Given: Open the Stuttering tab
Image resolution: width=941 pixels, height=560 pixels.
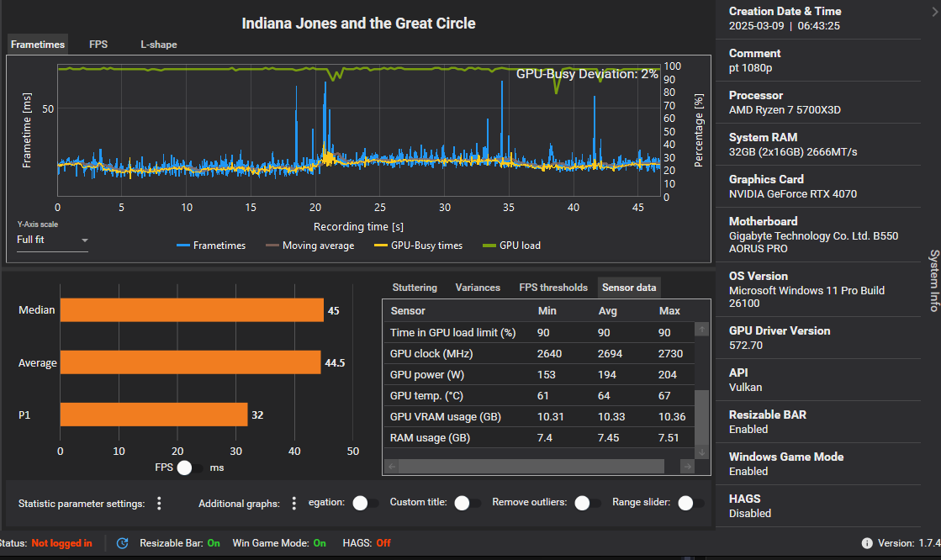Looking at the screenshot, I should [415, 288].
